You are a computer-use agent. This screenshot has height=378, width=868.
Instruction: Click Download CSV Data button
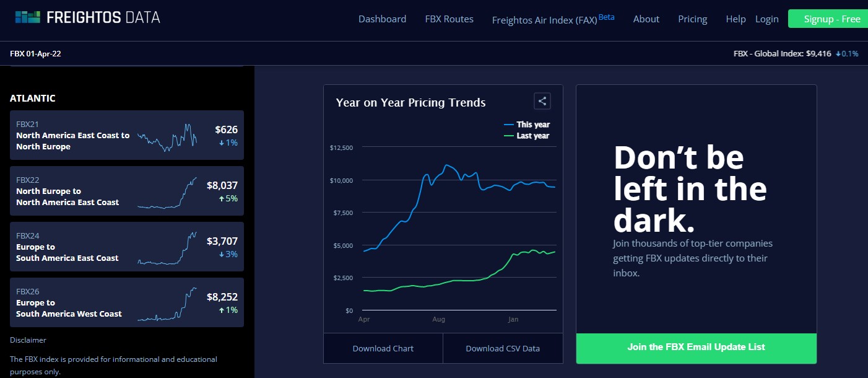tap(503, 348)
